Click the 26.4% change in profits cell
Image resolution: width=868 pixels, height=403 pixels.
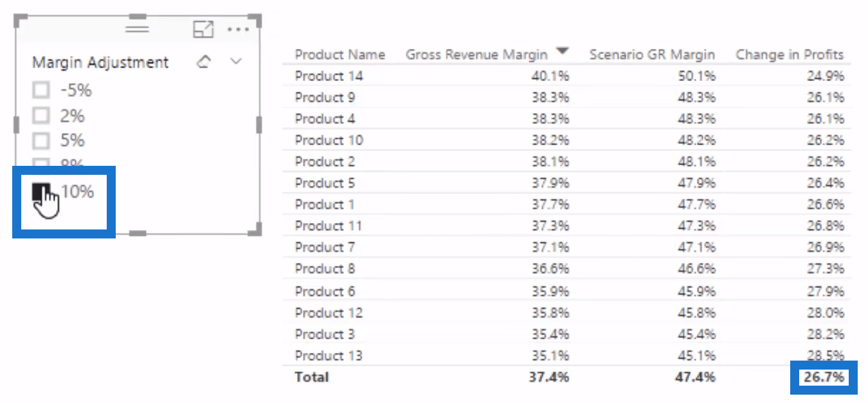(x=826, y=183)
